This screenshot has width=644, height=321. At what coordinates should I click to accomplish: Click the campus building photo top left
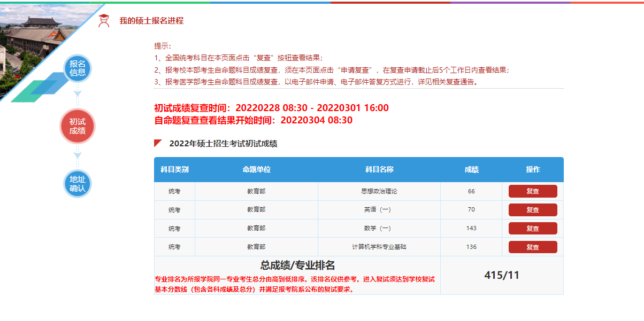32,32
